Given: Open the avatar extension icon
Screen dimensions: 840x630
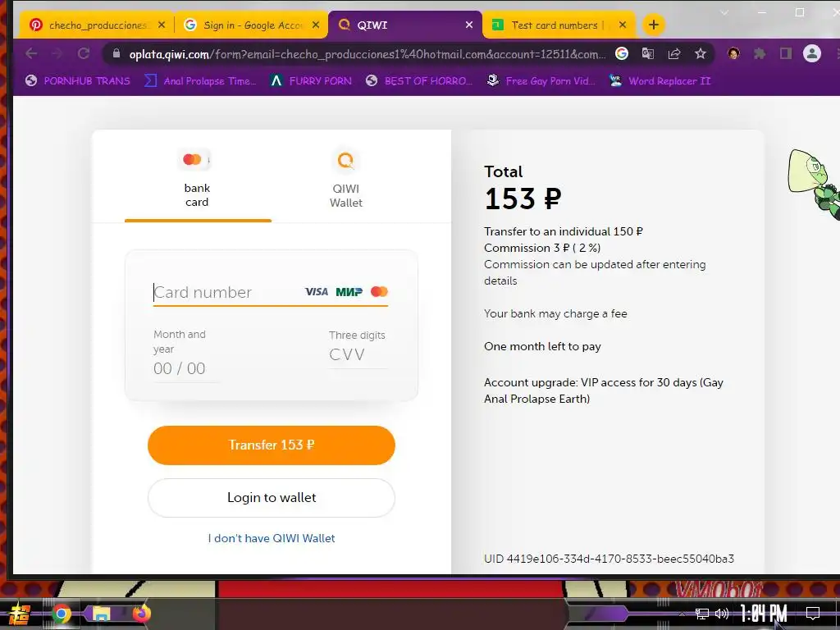Looking at the screenshot, I should pos(733,53).
